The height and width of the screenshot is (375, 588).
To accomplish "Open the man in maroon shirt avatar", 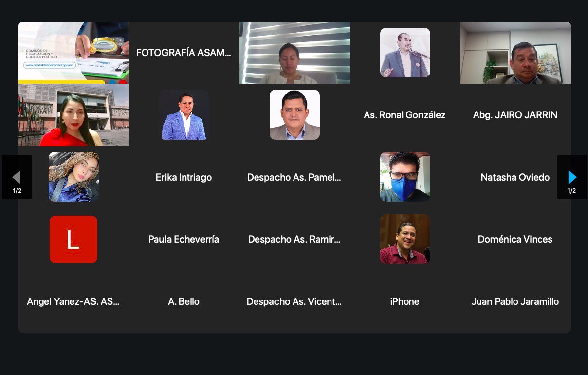I will click(405, 239).
